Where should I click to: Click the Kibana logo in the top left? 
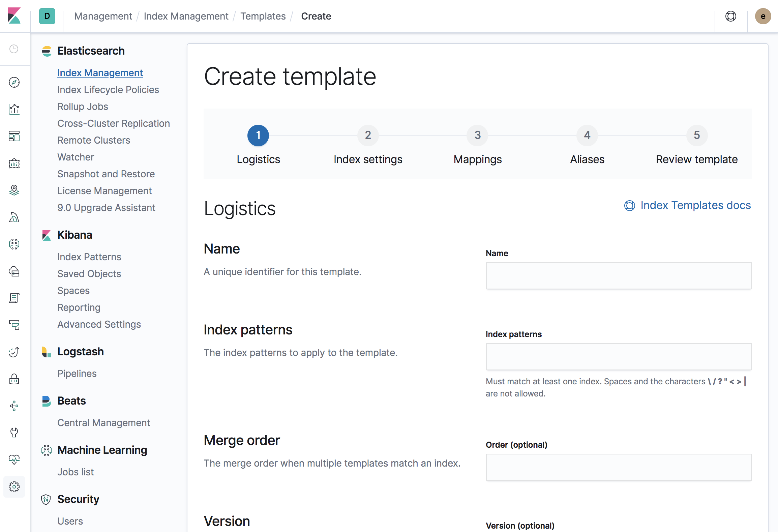tap(14, 16)
